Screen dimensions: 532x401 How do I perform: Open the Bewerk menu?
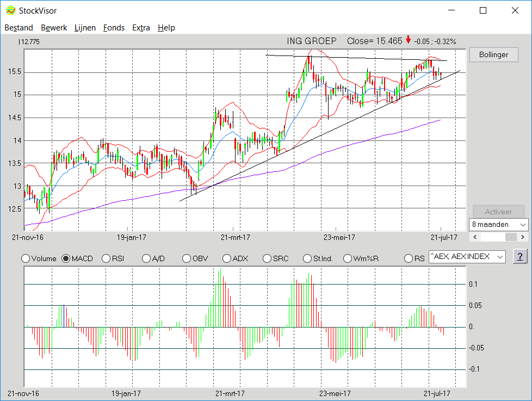pos(54,28)
